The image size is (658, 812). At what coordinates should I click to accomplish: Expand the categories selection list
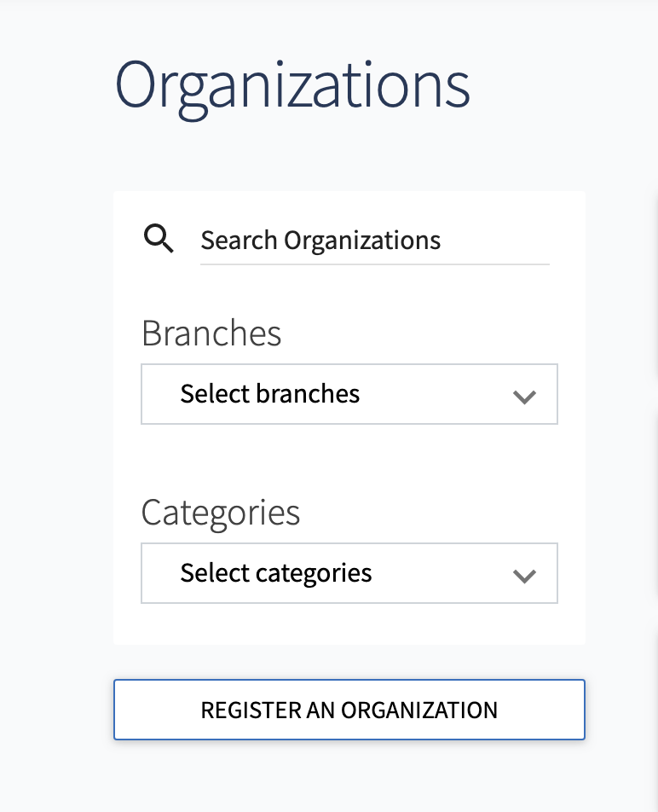349,573
